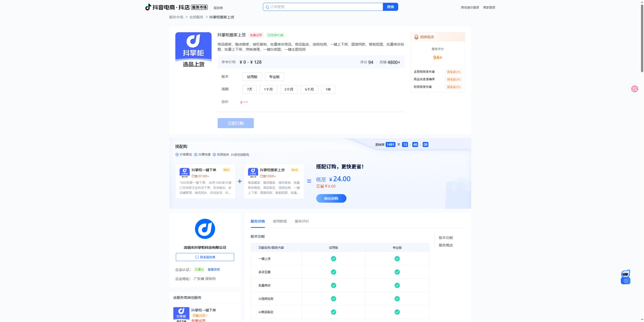This screenshot has height=322, width=644.
Task: Click the 优质组合 check icon
Action: point(214,155)
